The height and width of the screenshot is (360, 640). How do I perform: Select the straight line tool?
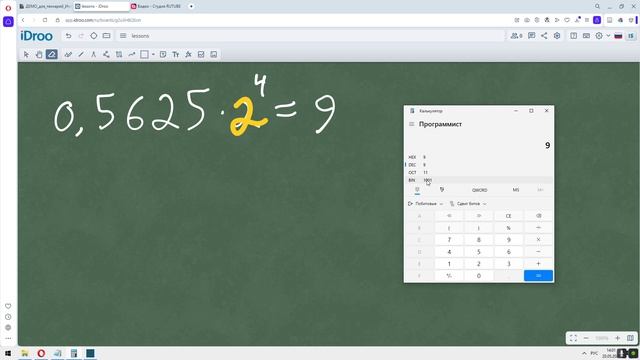point(81,54)
